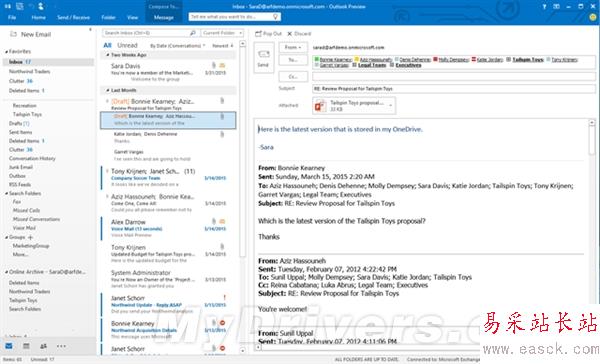
Task: Open the Help question mark icon
Action: 545,7
